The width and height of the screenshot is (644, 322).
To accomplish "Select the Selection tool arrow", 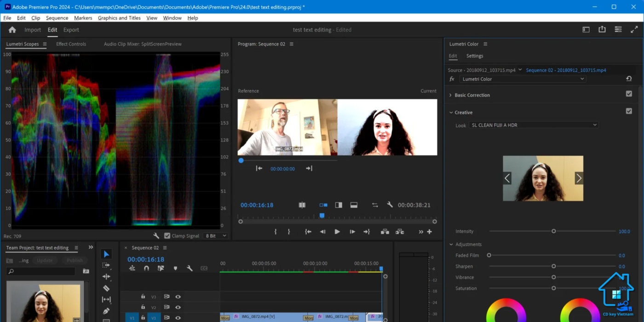I will coord(106,254).
